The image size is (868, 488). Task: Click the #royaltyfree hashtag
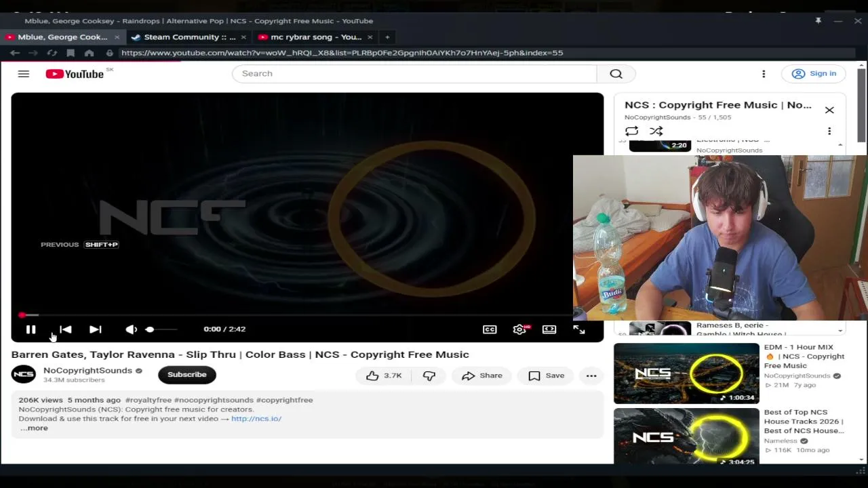point(149,400)
